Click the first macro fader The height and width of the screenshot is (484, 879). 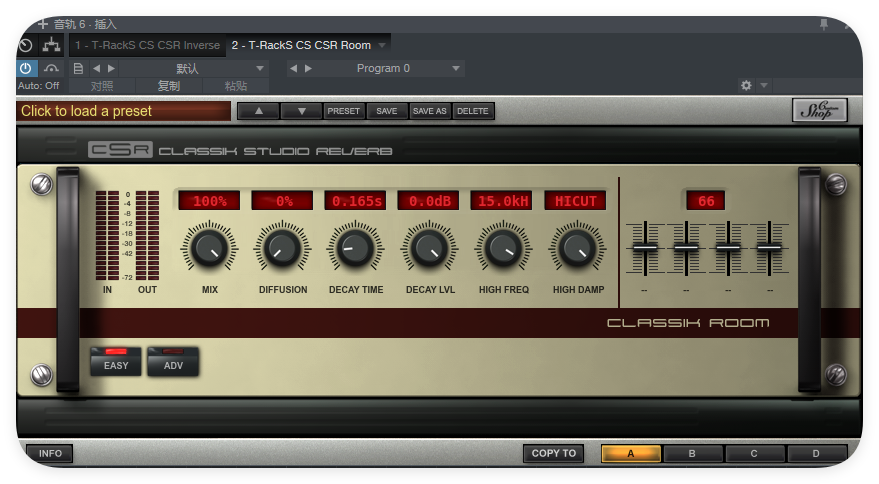(x=645, y=247)
